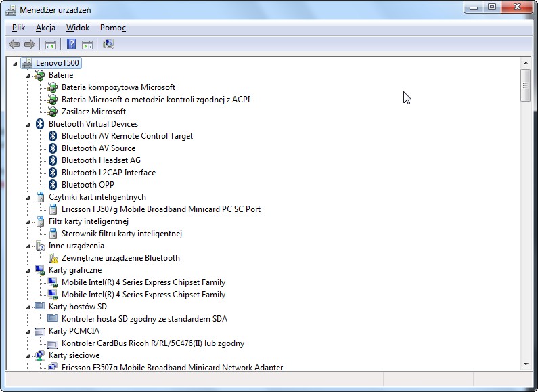Close the Menedżer urządzeń window
Screen dimensions: 538x392
[x=517, y=7]
